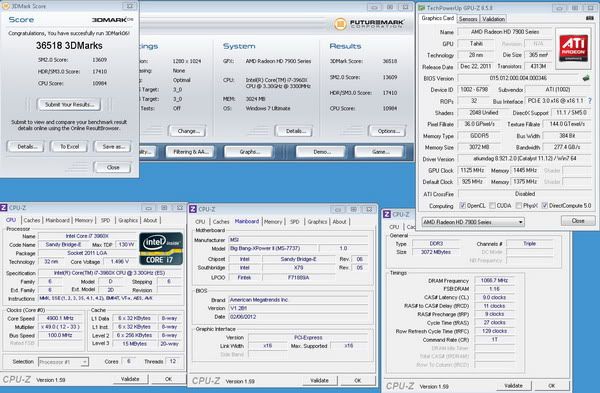Click OK in Mainboard CPU-Z window
The height and width of the screenshot is (393, 600).
[357, 380]
